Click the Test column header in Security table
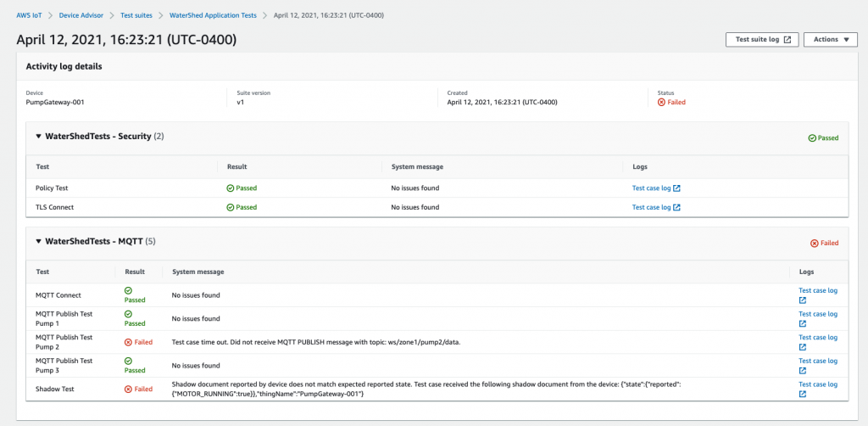Image resolution: width=868 pixels, height=426 pixels. pos(42,166)
